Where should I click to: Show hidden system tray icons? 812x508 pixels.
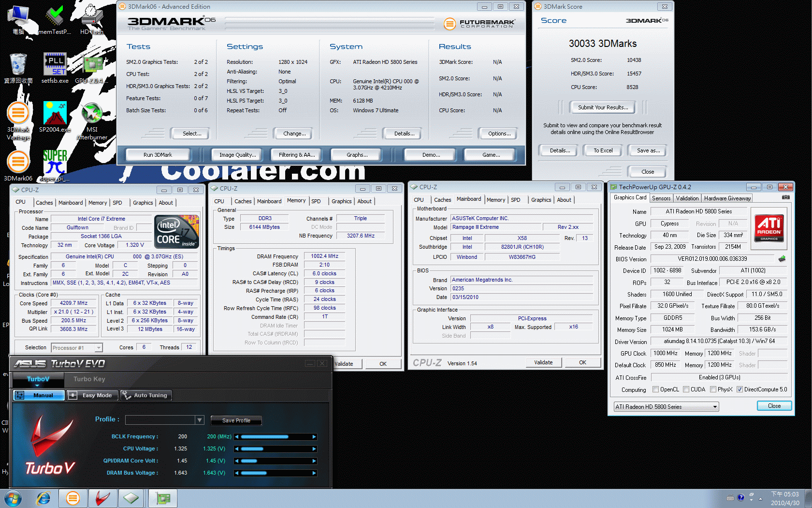tap(761, 498)
